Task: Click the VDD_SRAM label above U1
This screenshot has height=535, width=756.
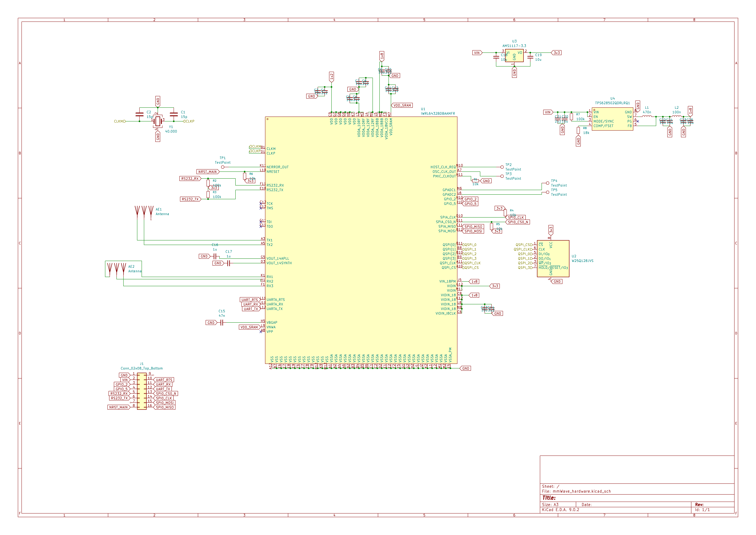Action: 402,105
